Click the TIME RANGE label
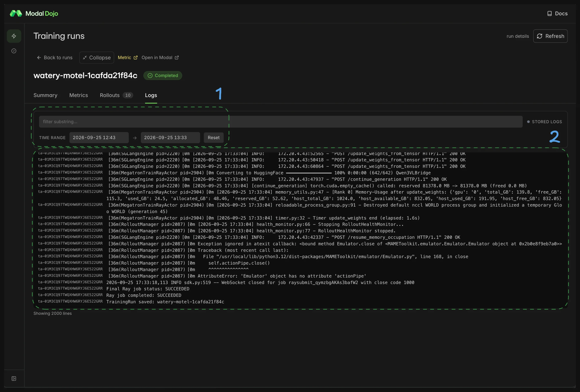580x392 pixels. pos(52,138)
